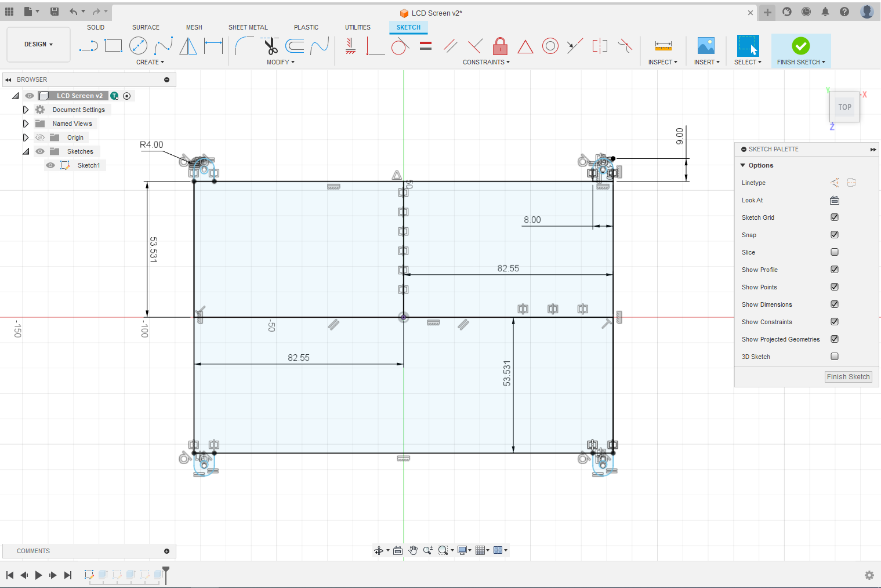Open the DESIGN workspace dropdown

coord(38,44)
